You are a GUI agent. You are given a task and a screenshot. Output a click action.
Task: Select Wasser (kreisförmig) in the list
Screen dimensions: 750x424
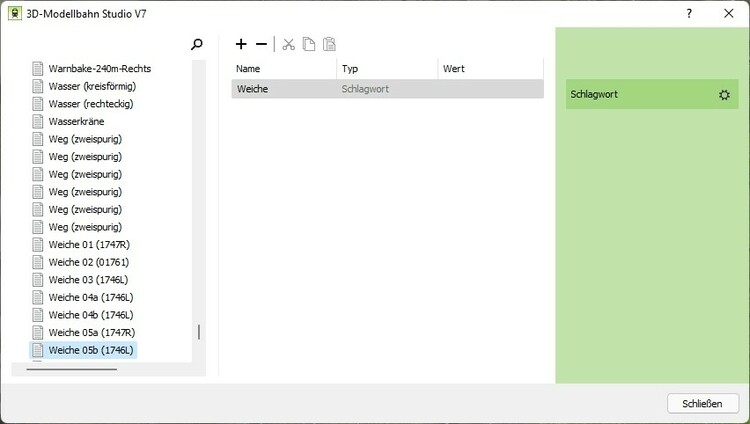[x=92, y=86]
